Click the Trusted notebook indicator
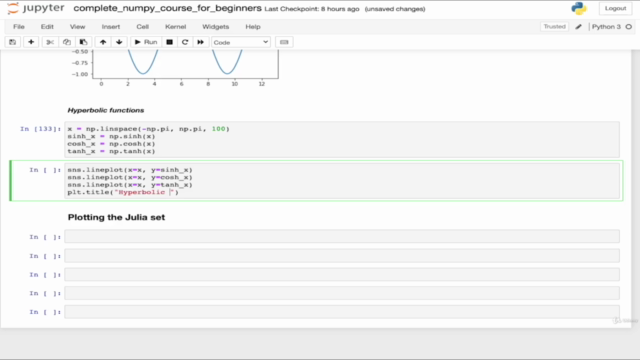This screenshot has height=360, width=640. 554,27
